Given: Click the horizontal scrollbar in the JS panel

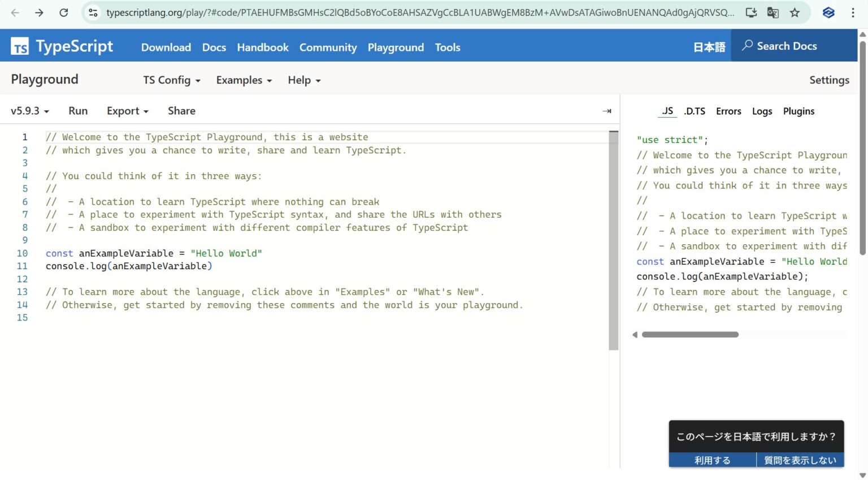Looking at the screenshot, I should click(691, 335).
